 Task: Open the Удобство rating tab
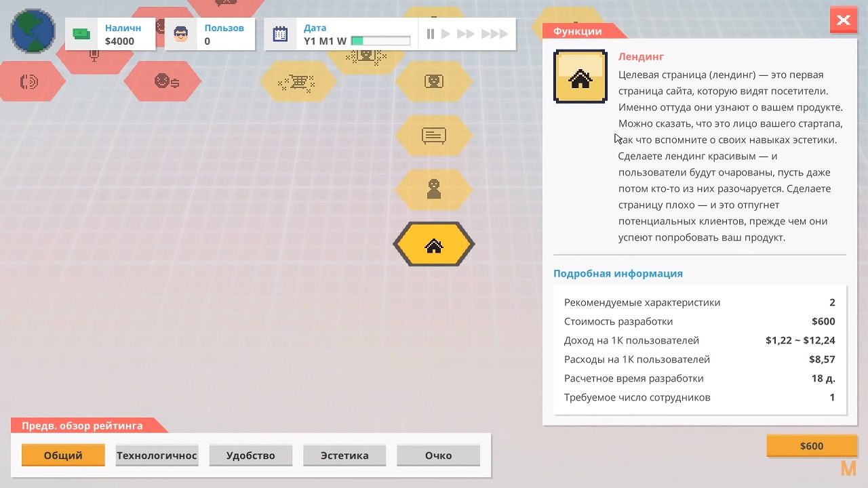point(250,455)
